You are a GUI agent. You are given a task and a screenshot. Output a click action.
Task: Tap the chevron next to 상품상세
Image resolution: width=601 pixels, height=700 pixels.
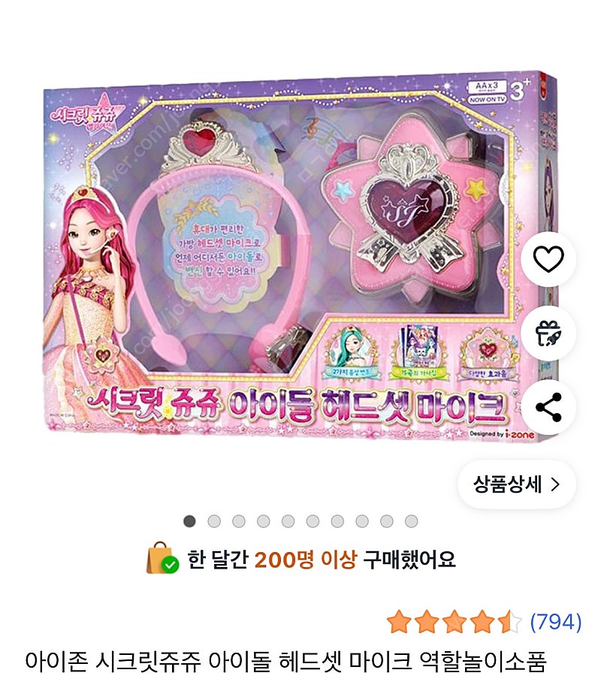click(x=555, y=484)
